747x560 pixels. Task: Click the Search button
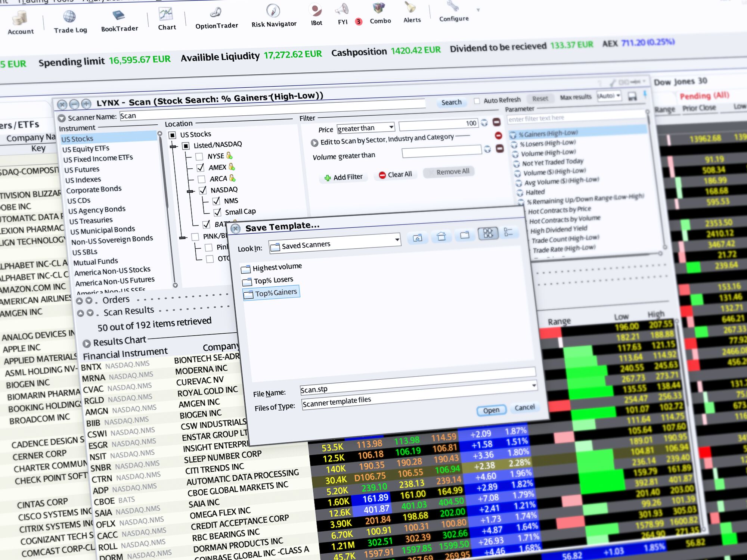click(x=451, y=102)
